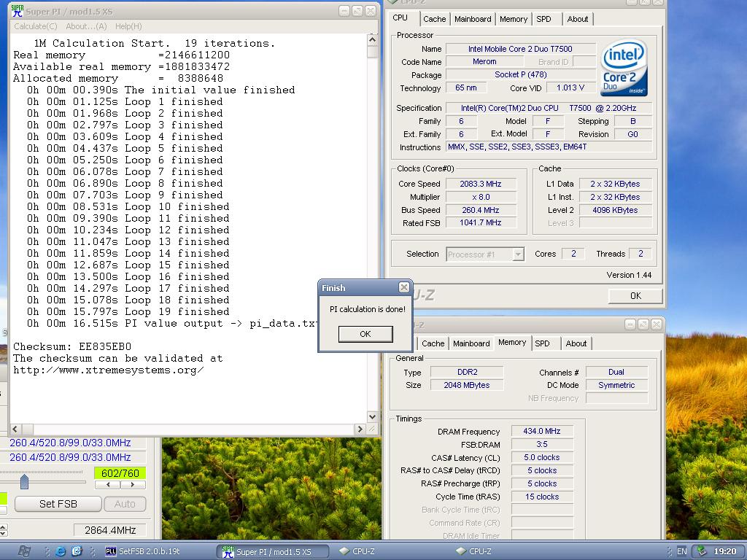Open About tab in lower CPU-Z window
This screenshot has width=747, height=560.
[x=576, y=343]
